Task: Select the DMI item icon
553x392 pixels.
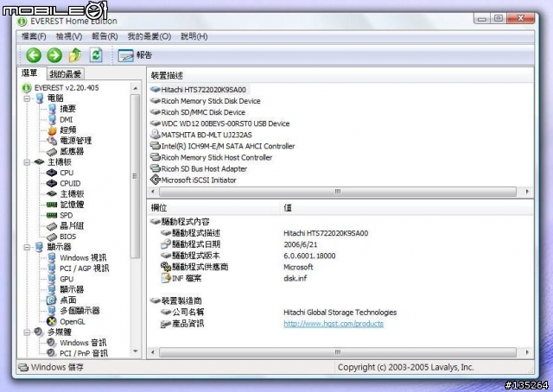Action: [x=52, y=119]
